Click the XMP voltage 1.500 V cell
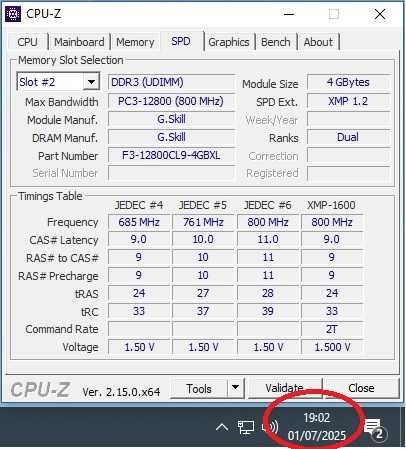 point(332,347)
